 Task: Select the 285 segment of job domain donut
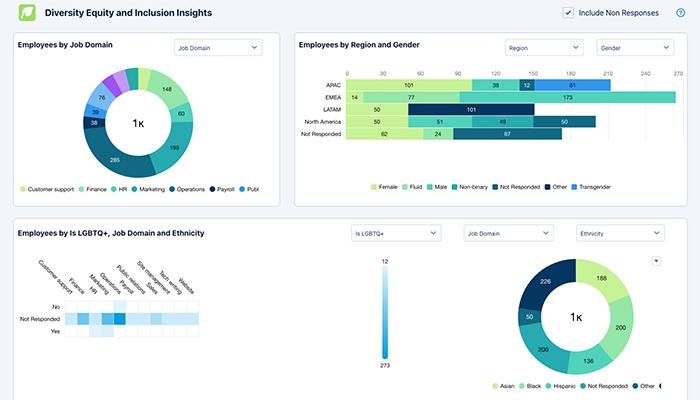115,159
